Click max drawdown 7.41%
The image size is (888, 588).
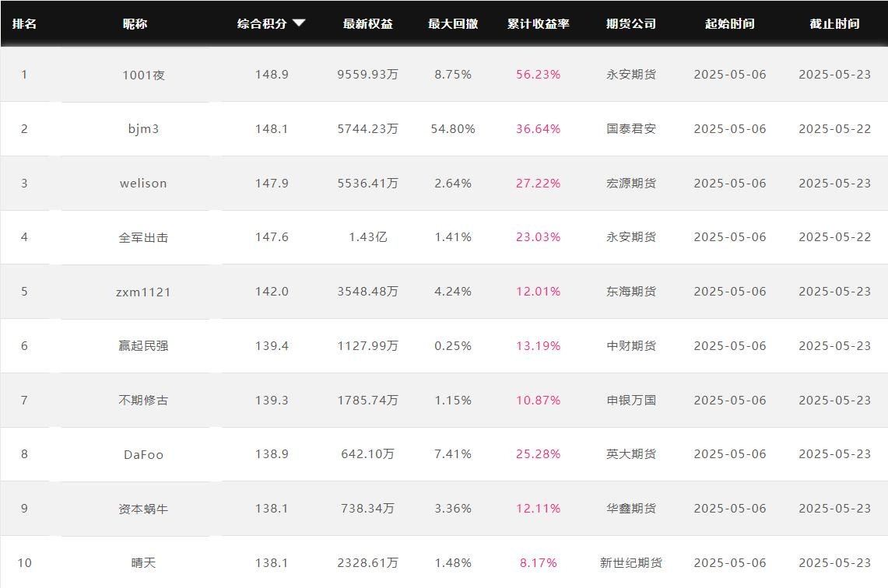tap(453, 453)
